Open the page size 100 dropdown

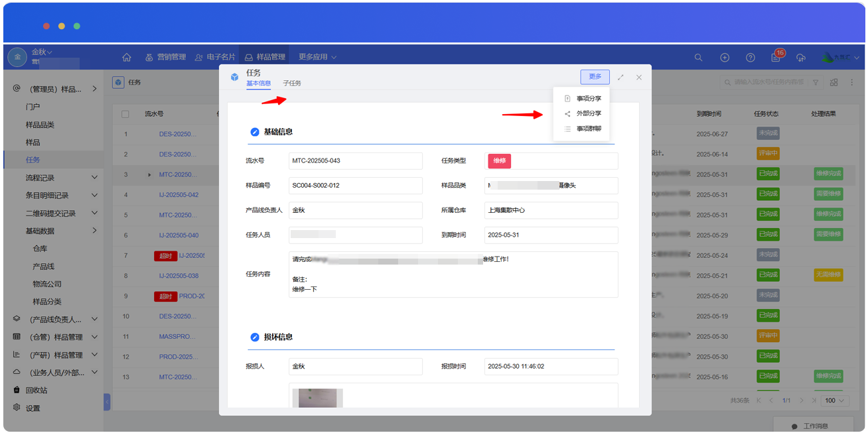click(835, 401)
